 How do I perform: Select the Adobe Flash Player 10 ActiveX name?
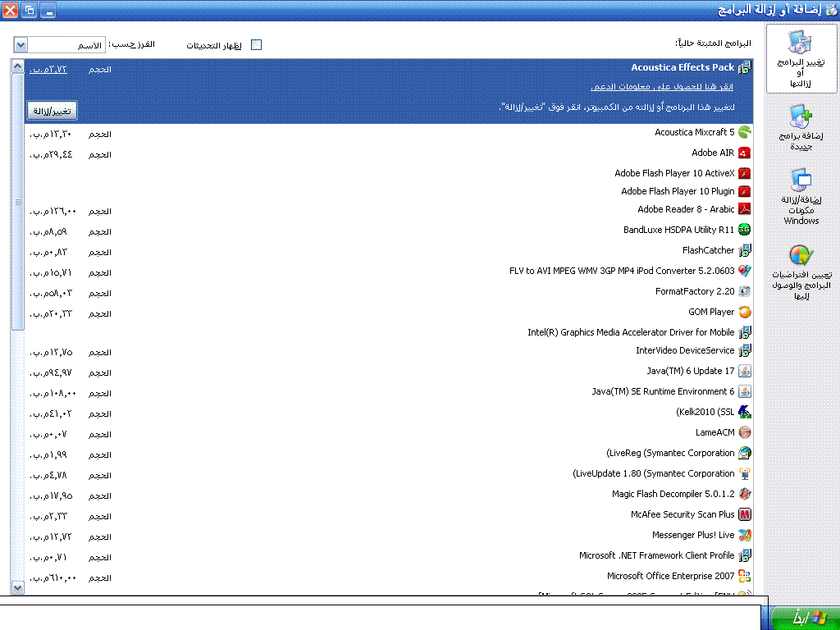(674, 174)
